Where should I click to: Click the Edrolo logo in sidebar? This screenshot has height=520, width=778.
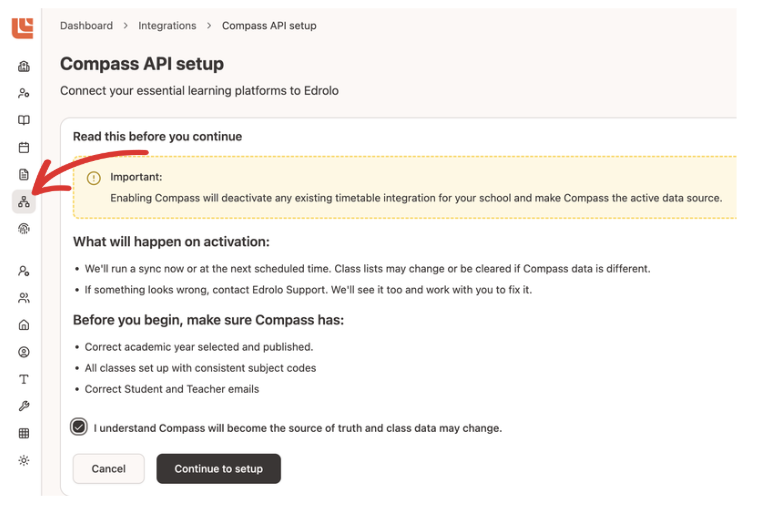tap(22, 28)
